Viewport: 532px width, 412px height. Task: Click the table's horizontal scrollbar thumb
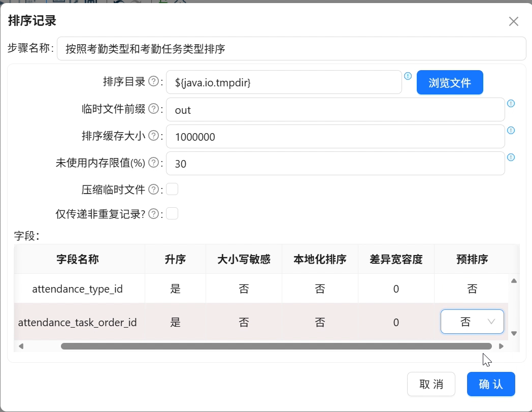pos(276,346)
